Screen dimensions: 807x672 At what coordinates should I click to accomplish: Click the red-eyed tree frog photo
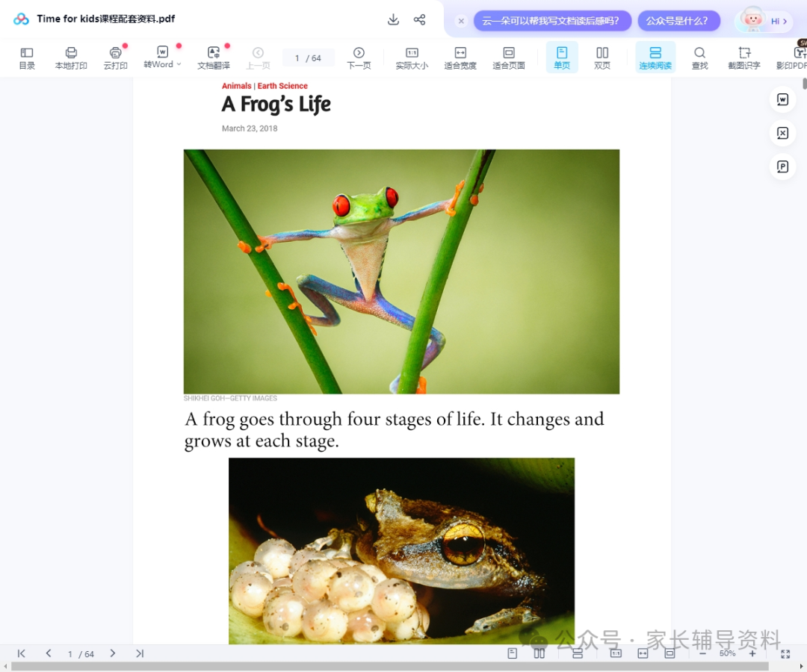[x=401, y=272]
